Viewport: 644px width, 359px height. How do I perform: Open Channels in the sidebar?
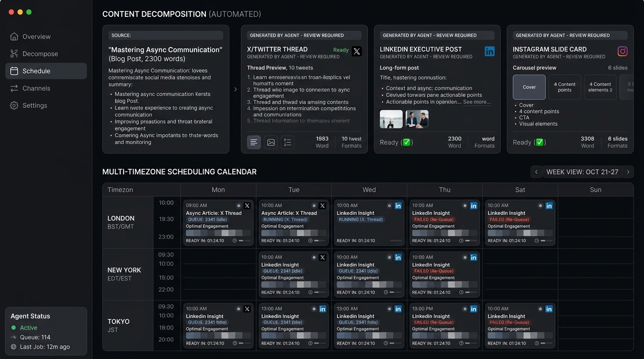(46, 88)
